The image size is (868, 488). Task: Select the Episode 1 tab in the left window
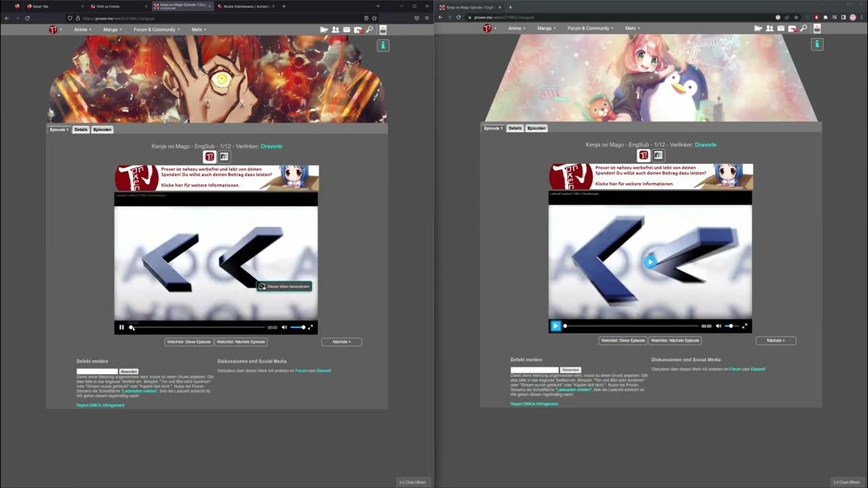[59, 129]
